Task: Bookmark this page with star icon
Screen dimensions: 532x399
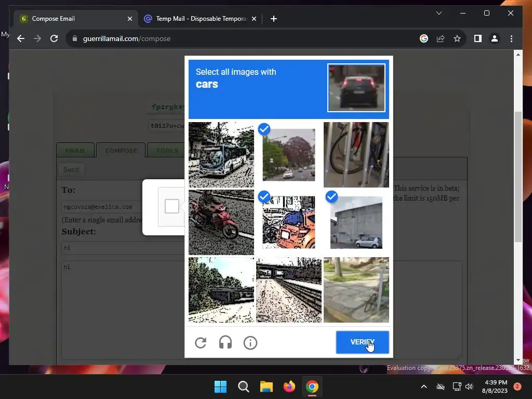Action: (x=457, y=38)
